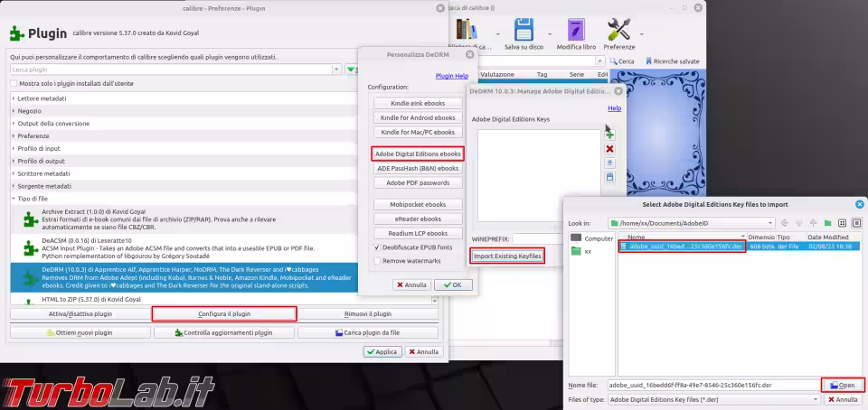
Task: Switch file dialog to list view
Action: (x=843, y=223)
